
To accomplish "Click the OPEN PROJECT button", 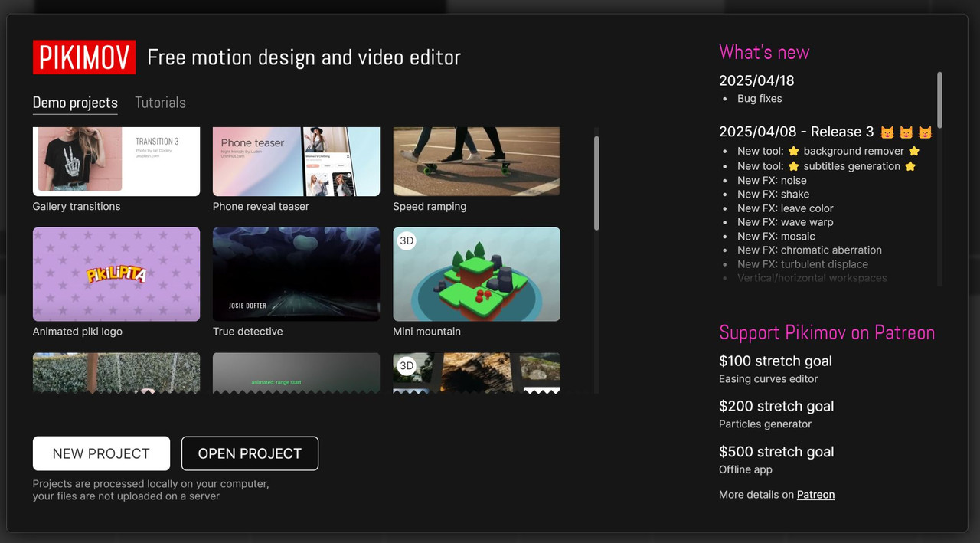I will (250, 453).
